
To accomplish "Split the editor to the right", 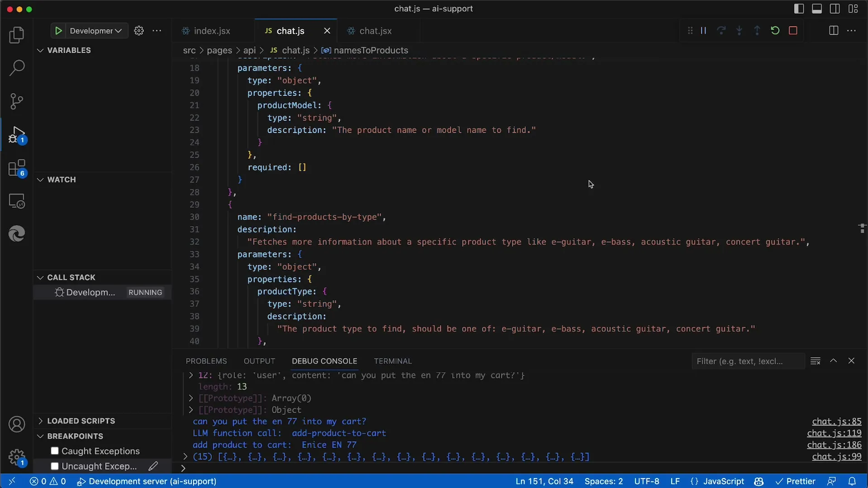I will (x=834, y=31).
